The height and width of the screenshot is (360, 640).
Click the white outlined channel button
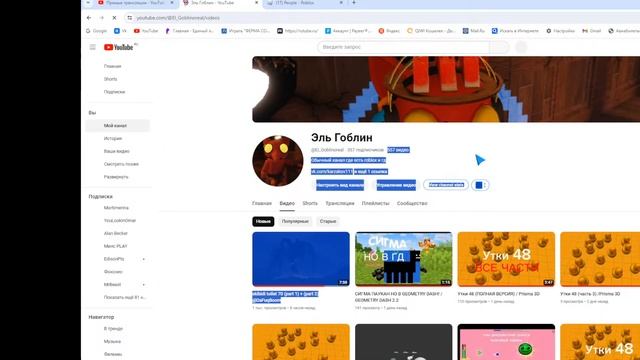tap(446, 185)
